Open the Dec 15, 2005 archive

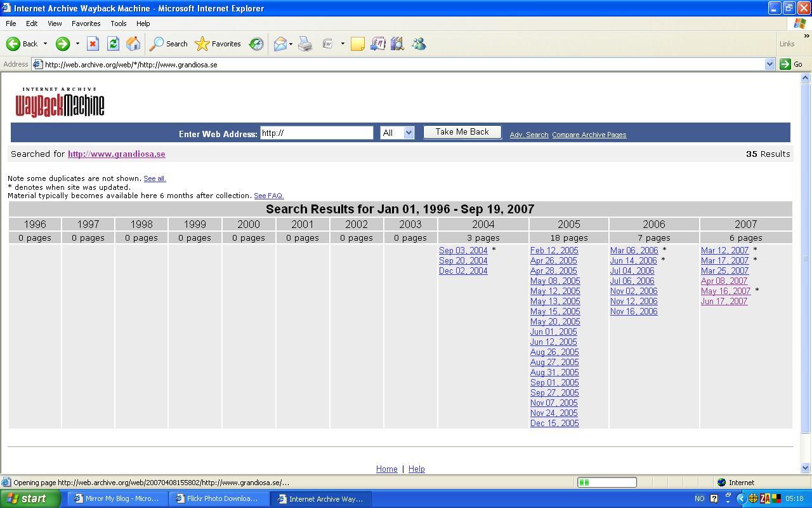554,423
